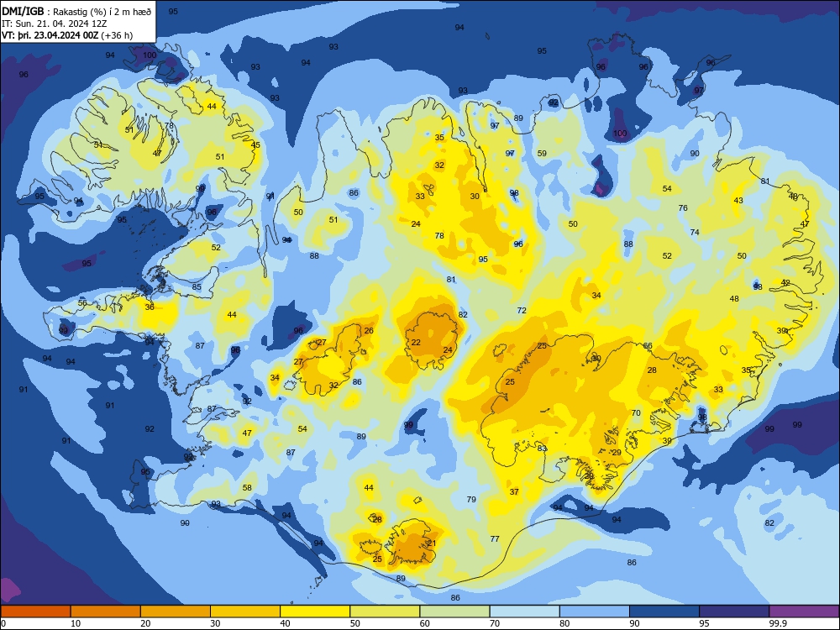The height and width of the screenshot is (630, 840).
Task: Click the 30–40 golden legend swatch
Action: click(x=245, y=612)
